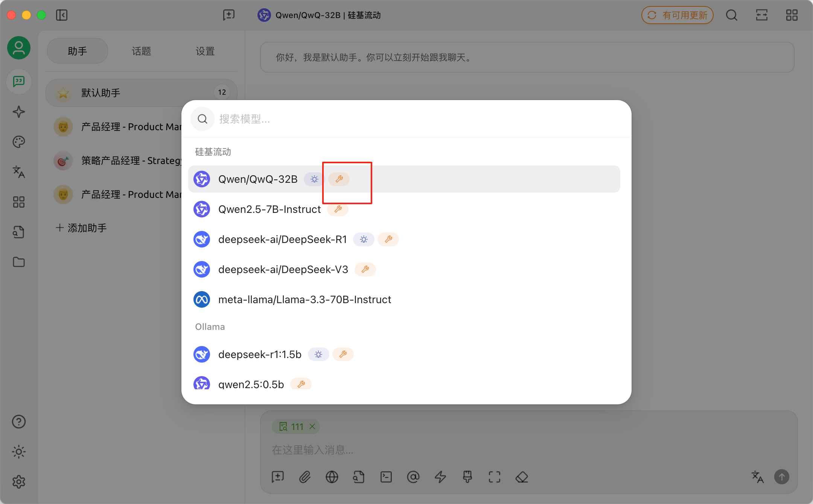The width and height of the screenshot is (813, 504).
Task: Open the chat assistant sidebar icon
Action: coord(19,82)
